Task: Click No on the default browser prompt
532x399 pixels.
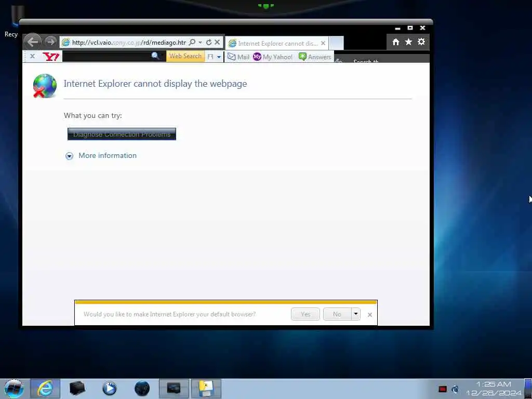Action: (x=337, y=314)
